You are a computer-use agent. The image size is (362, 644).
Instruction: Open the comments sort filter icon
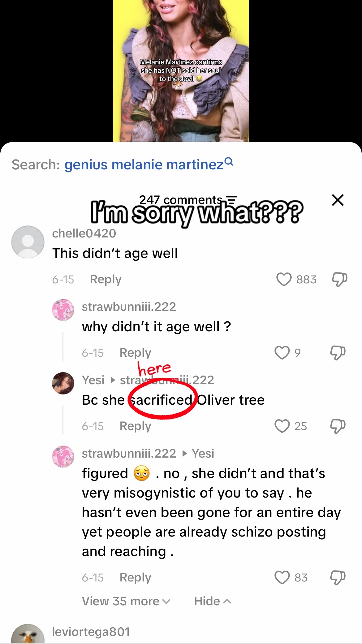pyautogui.click(x=231, y=199)
